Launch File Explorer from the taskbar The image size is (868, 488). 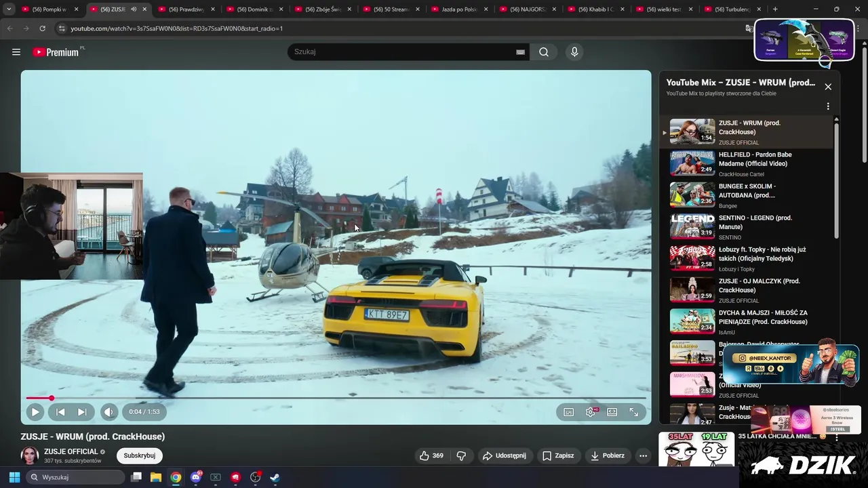[156, 477]
